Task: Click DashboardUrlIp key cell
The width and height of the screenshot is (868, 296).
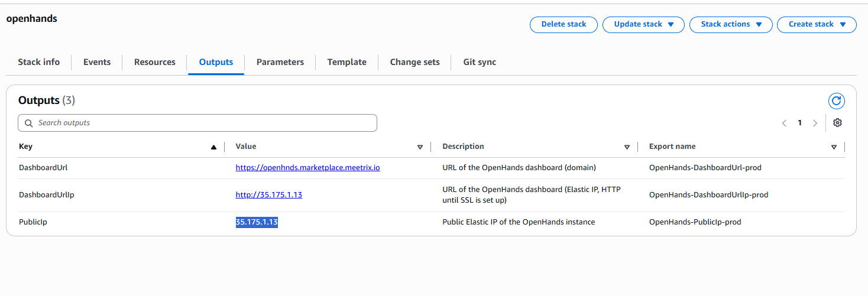Action: (x=47, y=194)
